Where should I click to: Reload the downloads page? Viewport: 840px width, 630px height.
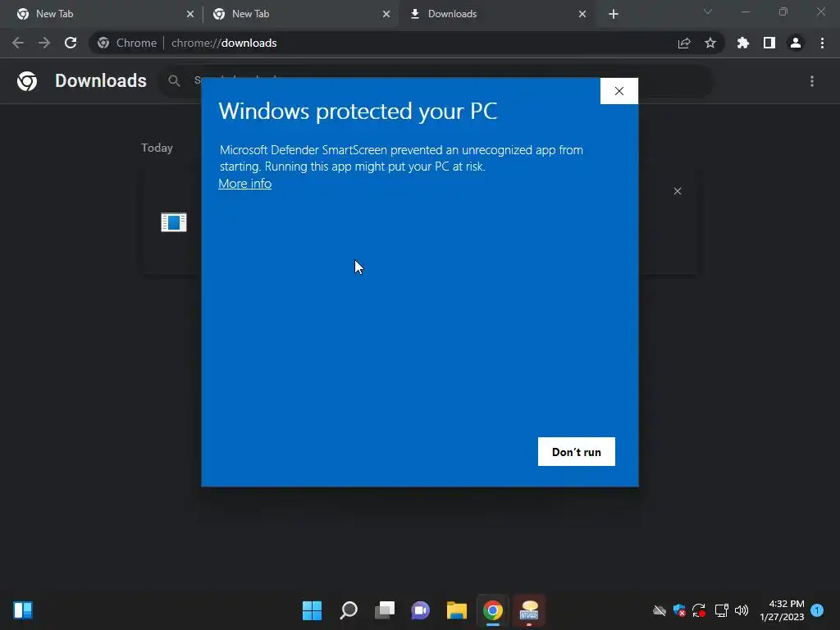[x=71, y=43]
